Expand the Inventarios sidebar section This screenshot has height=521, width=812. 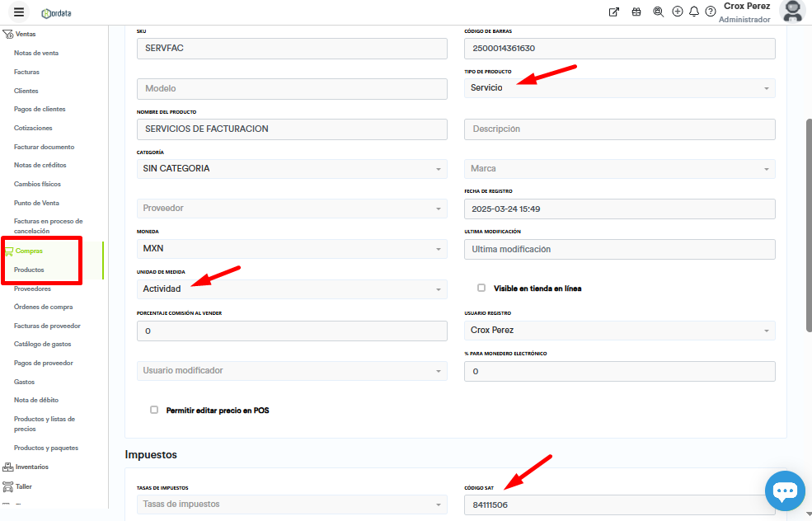pyautogui.click(x=31, y=467)
